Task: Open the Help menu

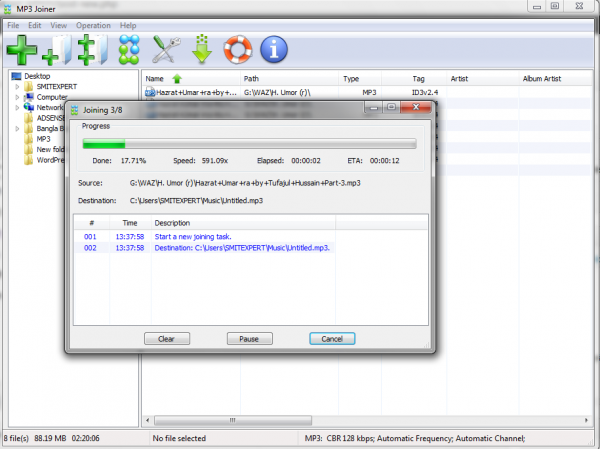Action: [128, 26]
